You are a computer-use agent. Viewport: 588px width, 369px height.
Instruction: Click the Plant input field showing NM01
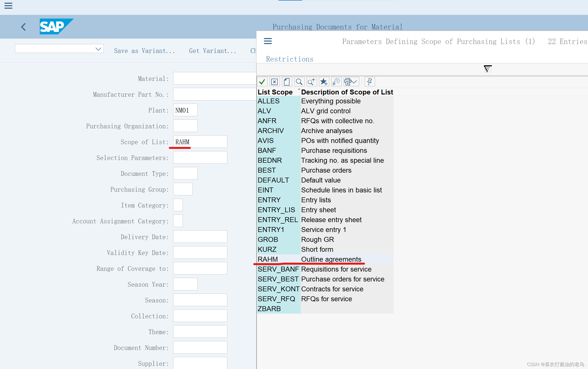click(x=185, y=110)
